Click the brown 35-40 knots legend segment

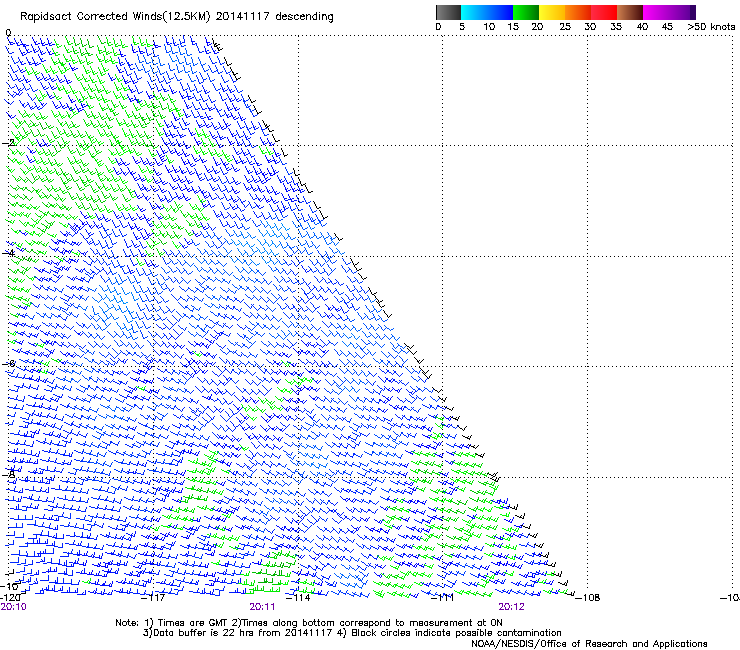pos(630,12)
